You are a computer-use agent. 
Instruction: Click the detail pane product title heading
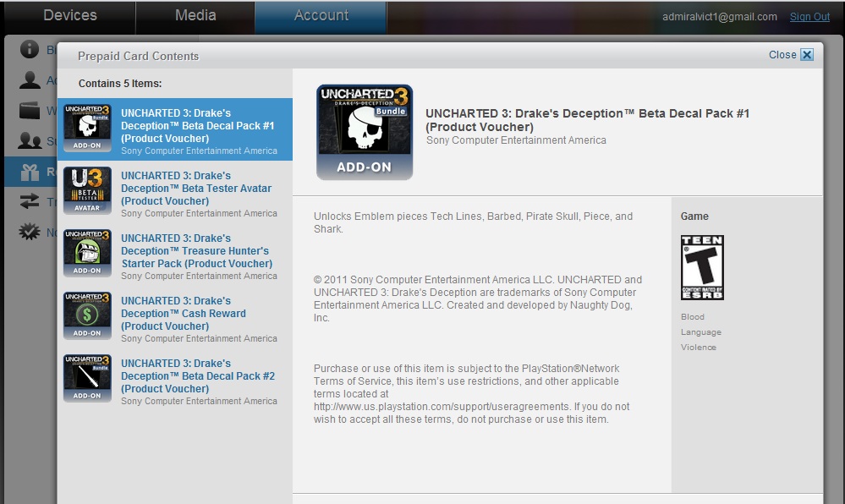tap(587, 120)
